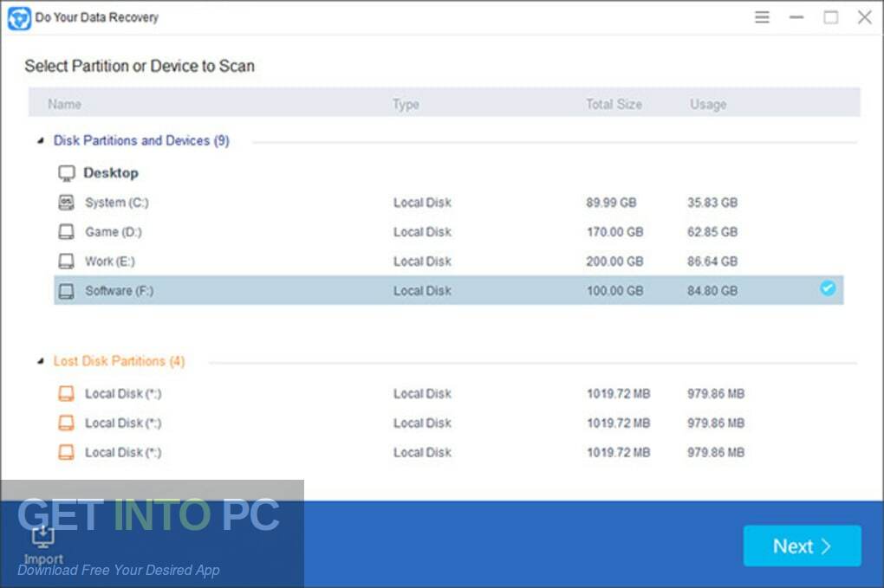
Task: Select the System (C:) partition row
Action: click(x=448, y=202)
